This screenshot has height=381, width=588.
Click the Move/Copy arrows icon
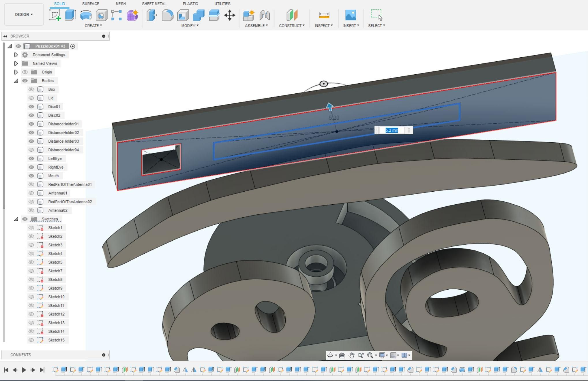click(230, 15)
